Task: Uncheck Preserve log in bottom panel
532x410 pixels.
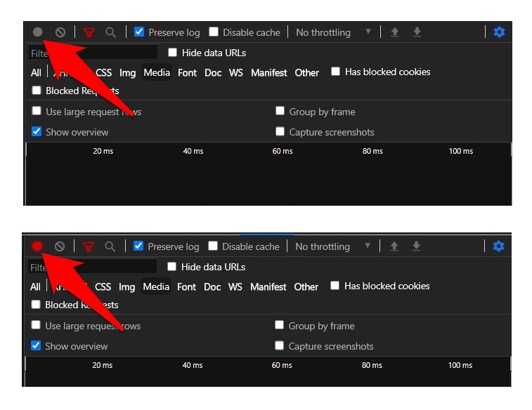Action: click(x=138, y=246)
